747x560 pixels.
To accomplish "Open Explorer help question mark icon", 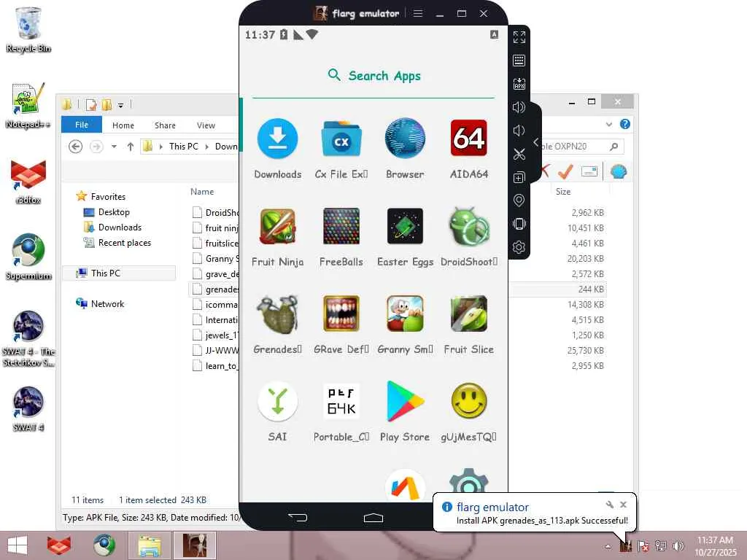I will click(x=625, y=124).
